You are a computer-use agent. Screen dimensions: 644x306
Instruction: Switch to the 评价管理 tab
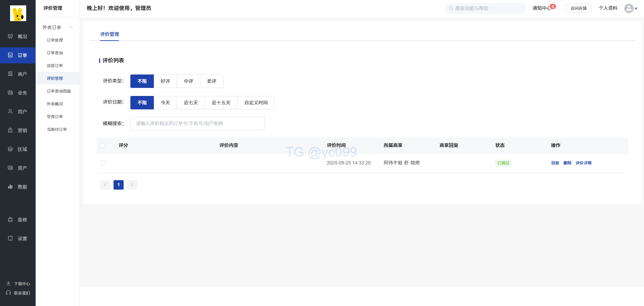tap(110, 34)
